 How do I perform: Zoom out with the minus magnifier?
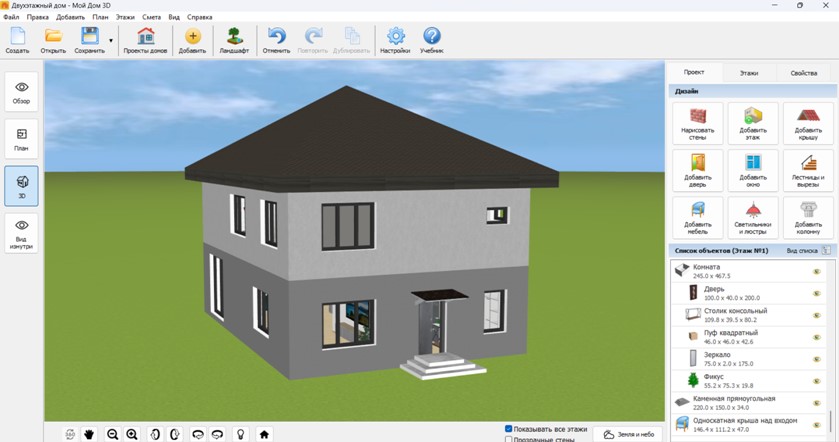click(x=112, y=434)
